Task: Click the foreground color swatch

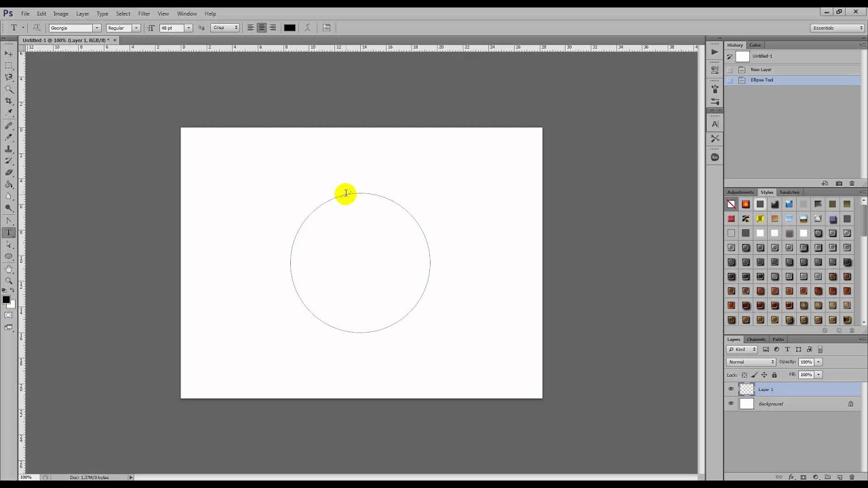Action: (6, 300)
